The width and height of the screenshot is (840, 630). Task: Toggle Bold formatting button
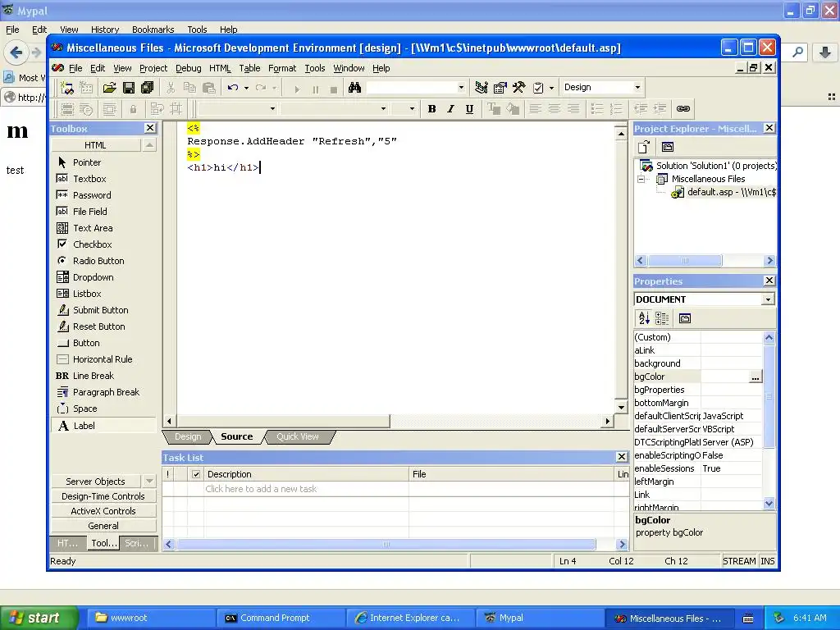tap(431, 109)
